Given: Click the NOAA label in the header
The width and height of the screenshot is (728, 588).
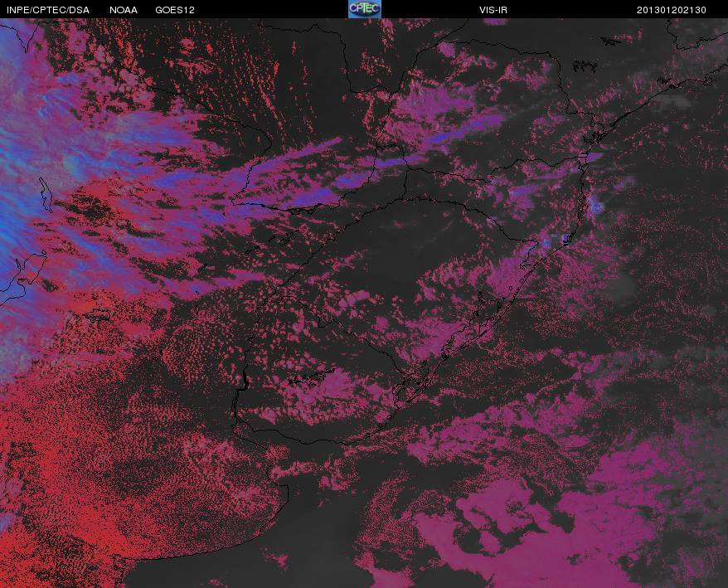Looking at the screenshot, I should (x=124, y=10).
